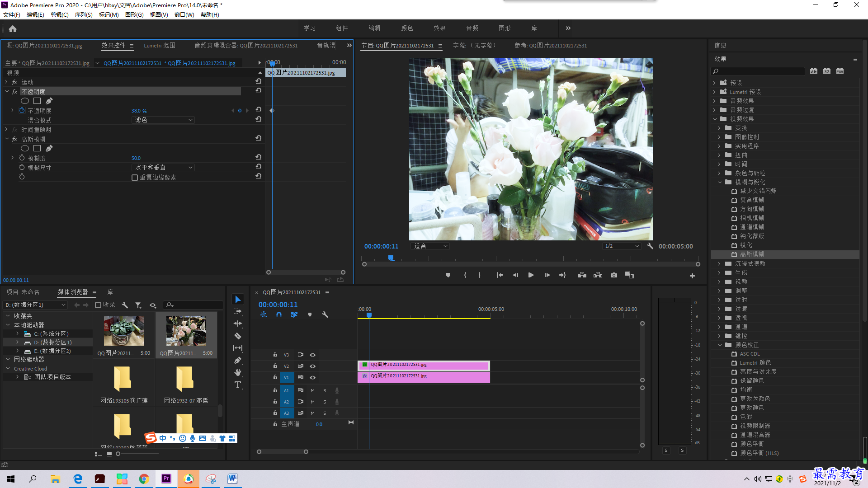The height and width of the screenshot is (488, 868).
Task: Select the Selection tool arrow
Action: coord(238,300)
